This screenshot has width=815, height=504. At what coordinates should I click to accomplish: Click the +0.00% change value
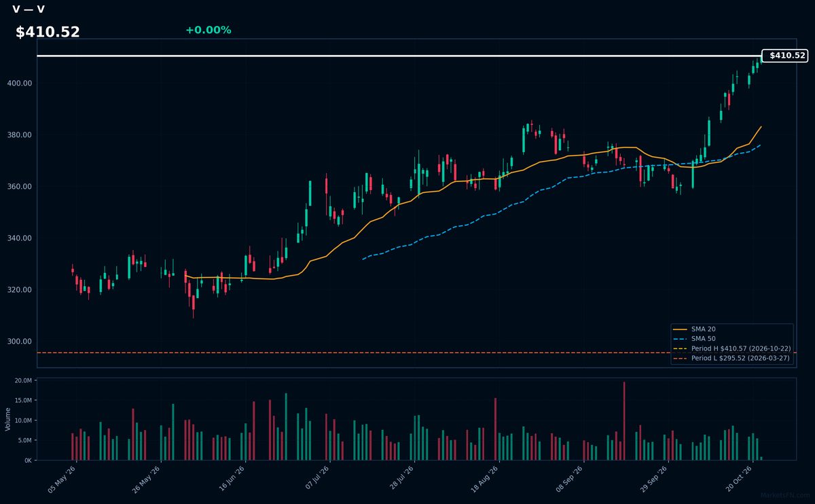click(208, 30)
